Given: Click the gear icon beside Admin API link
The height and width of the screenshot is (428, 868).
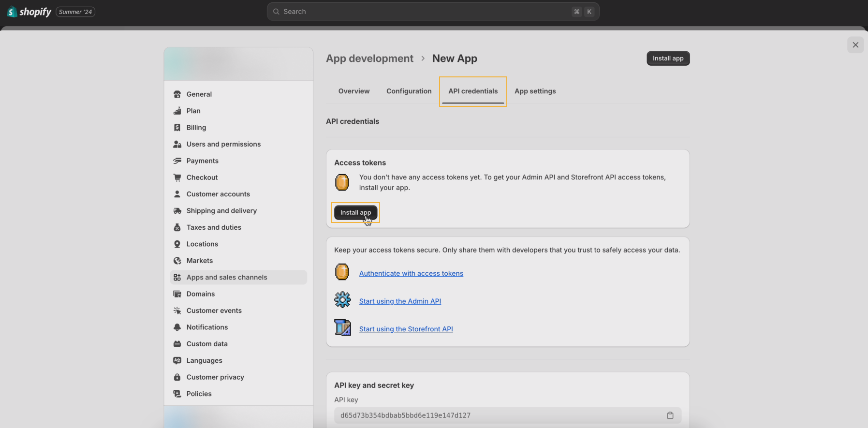Looking at the screenshot, I should click(x=342, y=300).
